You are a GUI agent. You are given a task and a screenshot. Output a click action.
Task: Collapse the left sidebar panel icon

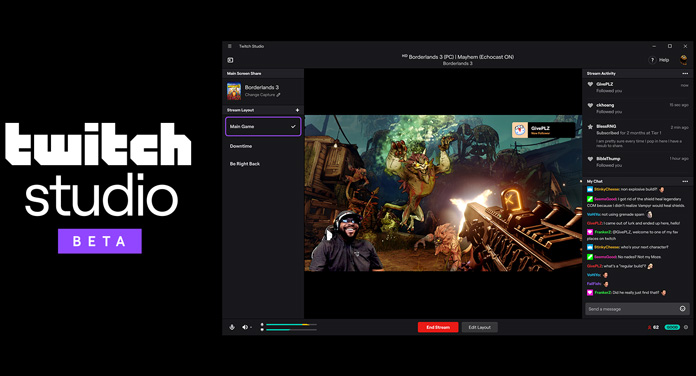point(230,60)
